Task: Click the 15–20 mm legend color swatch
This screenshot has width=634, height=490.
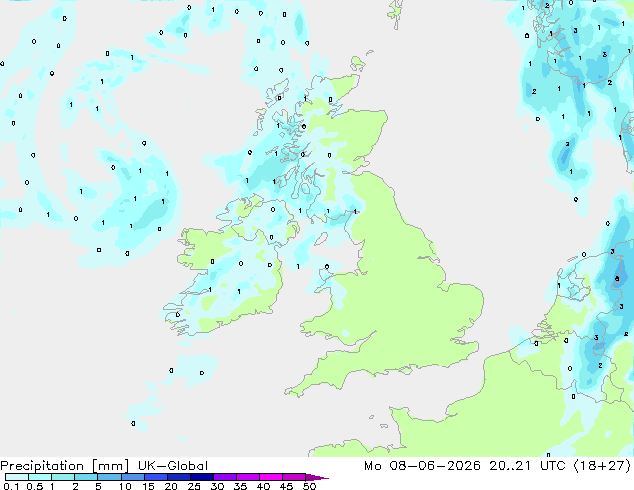Action: pos(156,477)
